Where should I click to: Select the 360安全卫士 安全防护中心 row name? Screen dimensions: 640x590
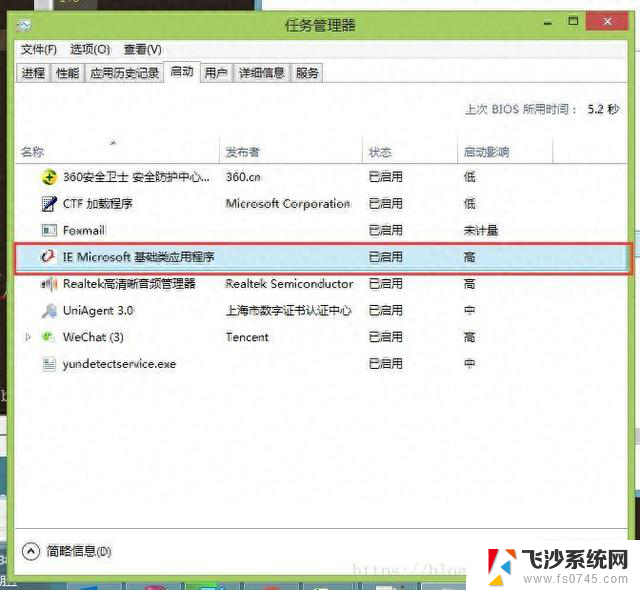[x=136, y=177]
